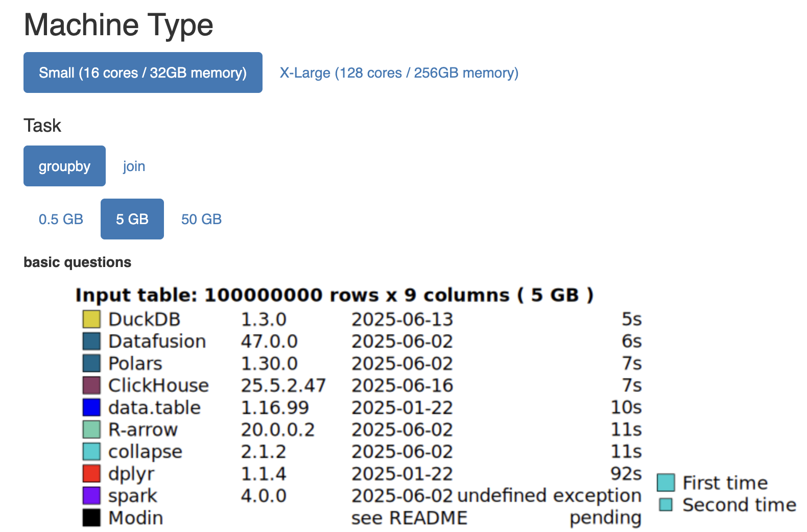Select the 5 GB data size
Image resolution: width=807 pixels, height=532 pixels.
click(x=132, y=219)
